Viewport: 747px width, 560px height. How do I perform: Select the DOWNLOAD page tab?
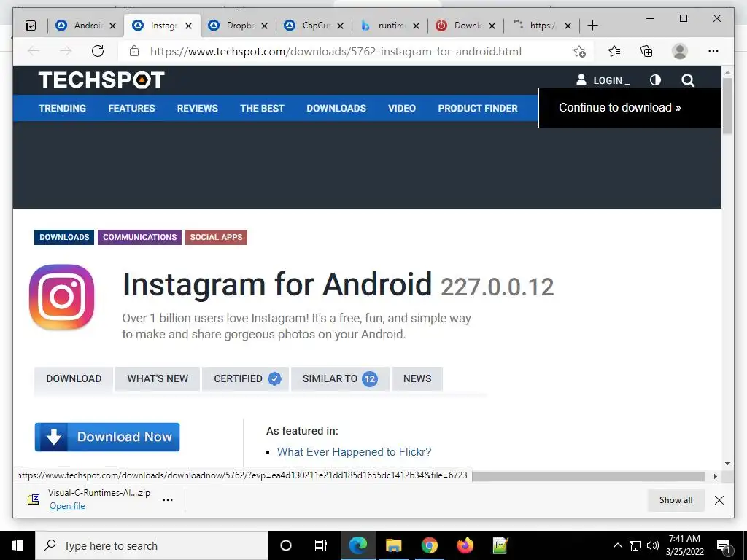click(x=74, y=378)
